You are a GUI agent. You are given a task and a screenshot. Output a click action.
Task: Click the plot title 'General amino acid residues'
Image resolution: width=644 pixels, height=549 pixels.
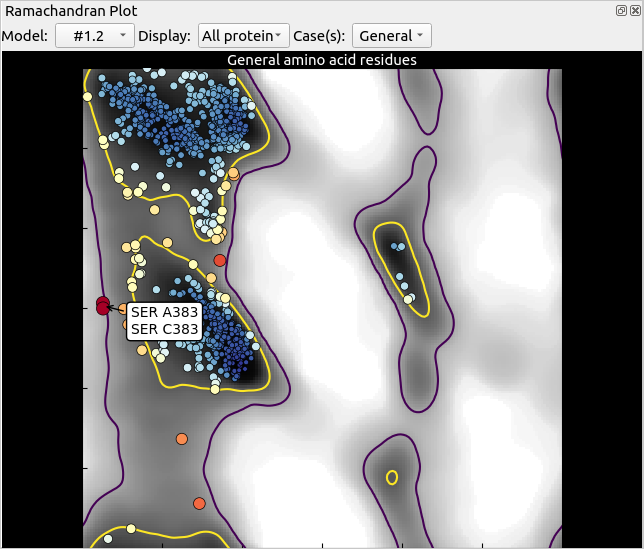(x=321, y=60)
